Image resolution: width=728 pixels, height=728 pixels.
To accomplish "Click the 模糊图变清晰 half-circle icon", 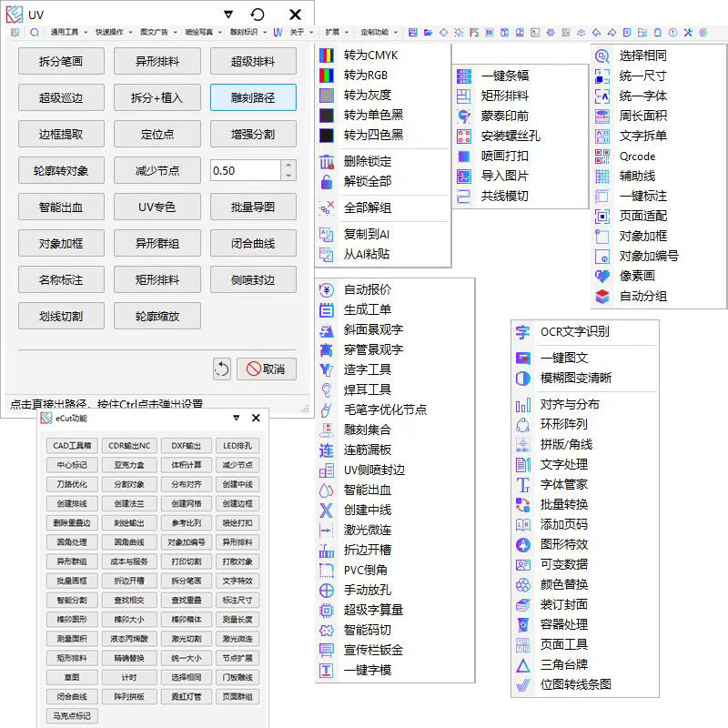I will coord(522,379).
